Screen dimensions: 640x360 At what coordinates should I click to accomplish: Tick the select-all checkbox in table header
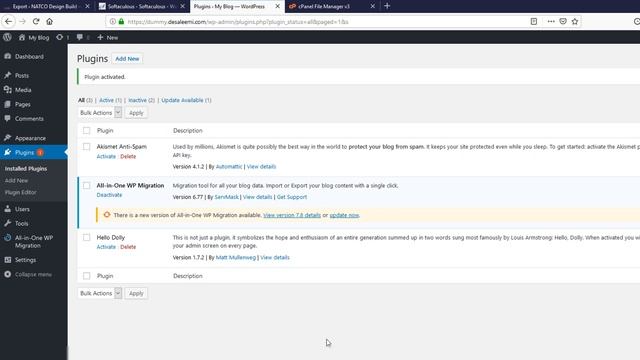coord(87,131)
